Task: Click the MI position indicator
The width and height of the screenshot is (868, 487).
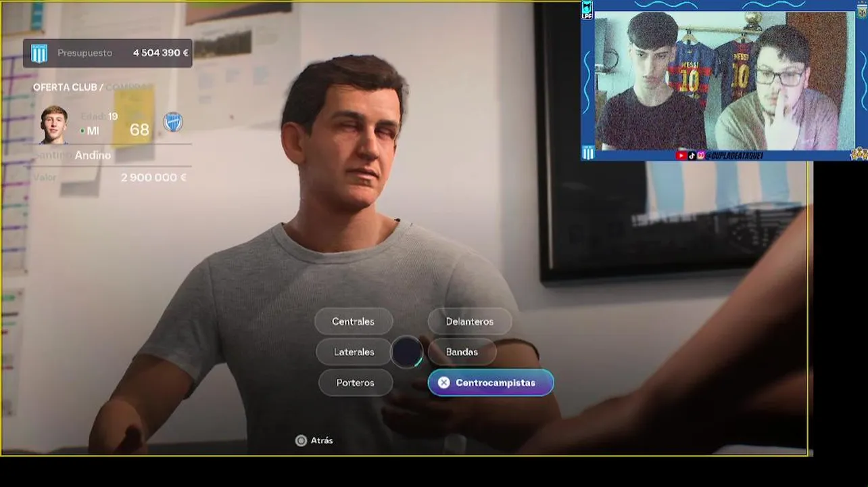Action: click(90, 131)
